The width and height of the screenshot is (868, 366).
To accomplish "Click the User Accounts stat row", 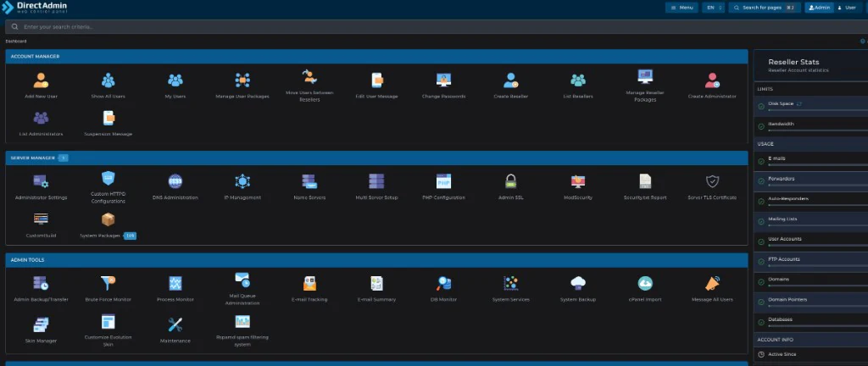I will [811, 241].
